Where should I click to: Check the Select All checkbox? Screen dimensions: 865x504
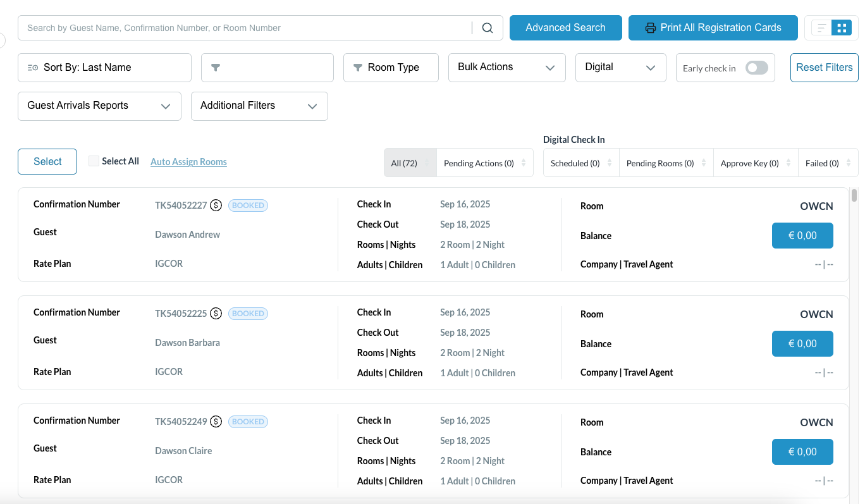94,161
